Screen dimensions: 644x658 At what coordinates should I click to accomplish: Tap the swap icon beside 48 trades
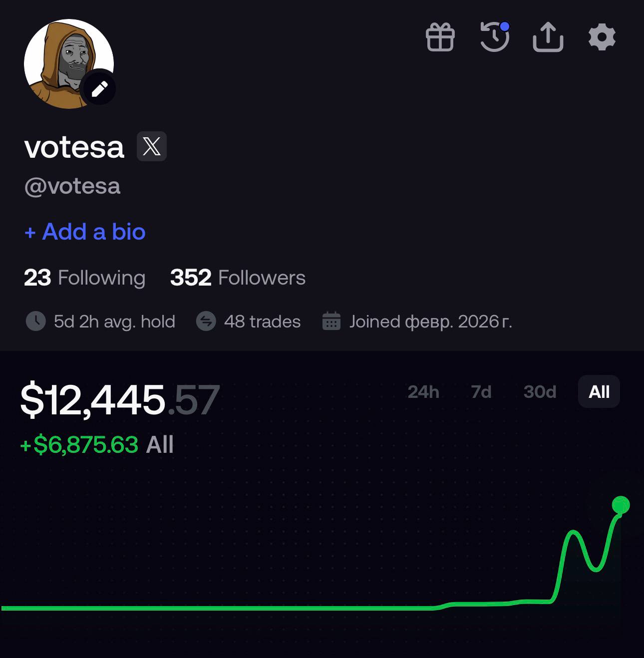click(x=206, y=321)
